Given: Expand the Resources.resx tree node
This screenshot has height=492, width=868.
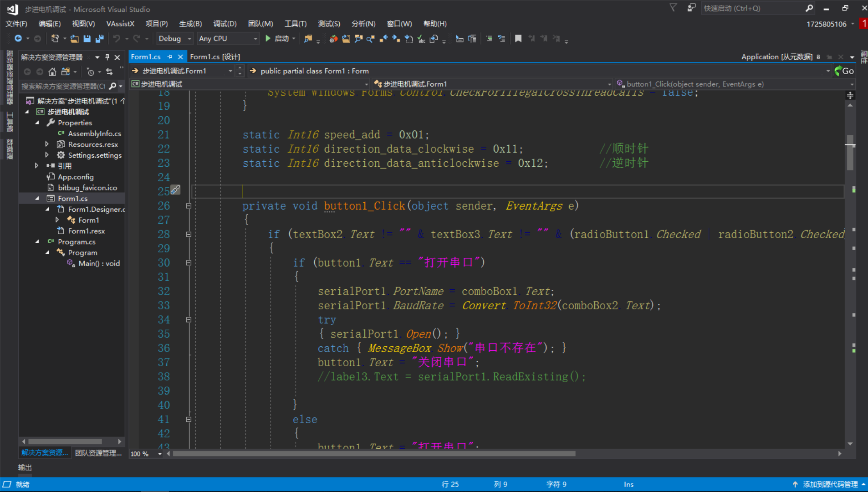Looking at the screenshot, I should pos(47,144).
